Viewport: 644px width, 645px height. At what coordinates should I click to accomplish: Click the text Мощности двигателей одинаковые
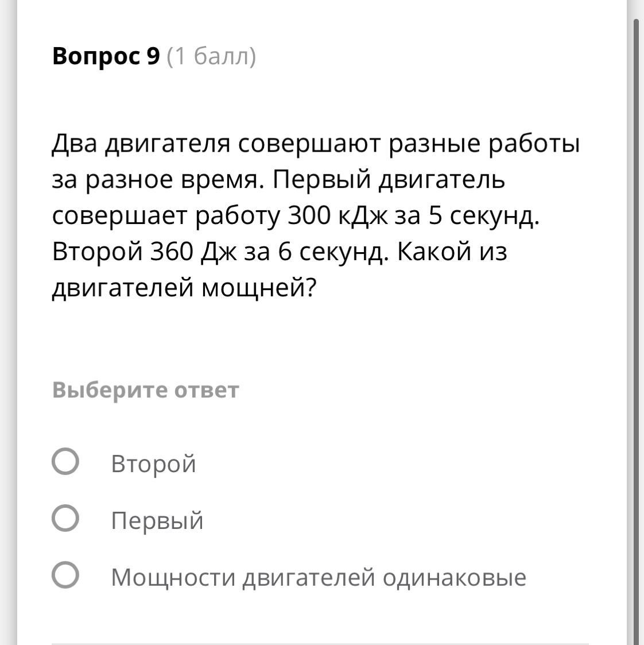(319, 577)
